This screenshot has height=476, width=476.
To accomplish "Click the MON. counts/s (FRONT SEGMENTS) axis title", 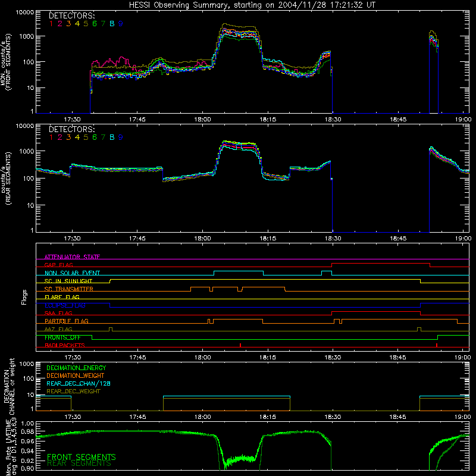I will click(5, 62).
